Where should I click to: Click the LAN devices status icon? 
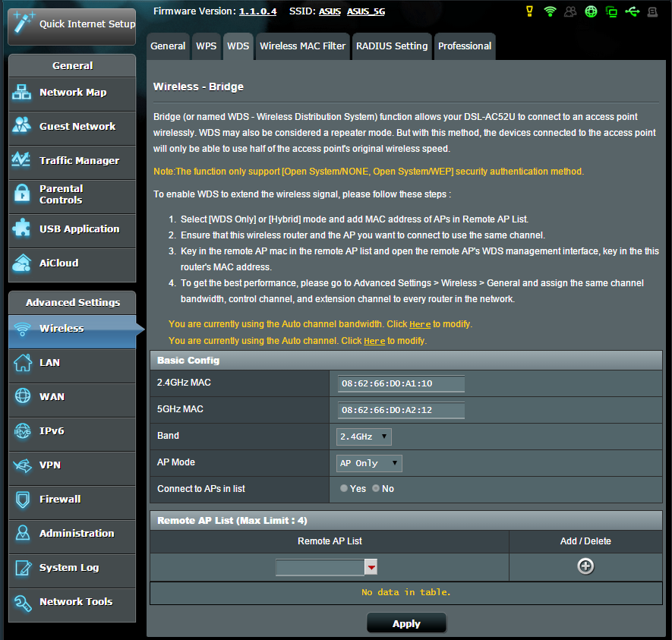pos(611,11)
